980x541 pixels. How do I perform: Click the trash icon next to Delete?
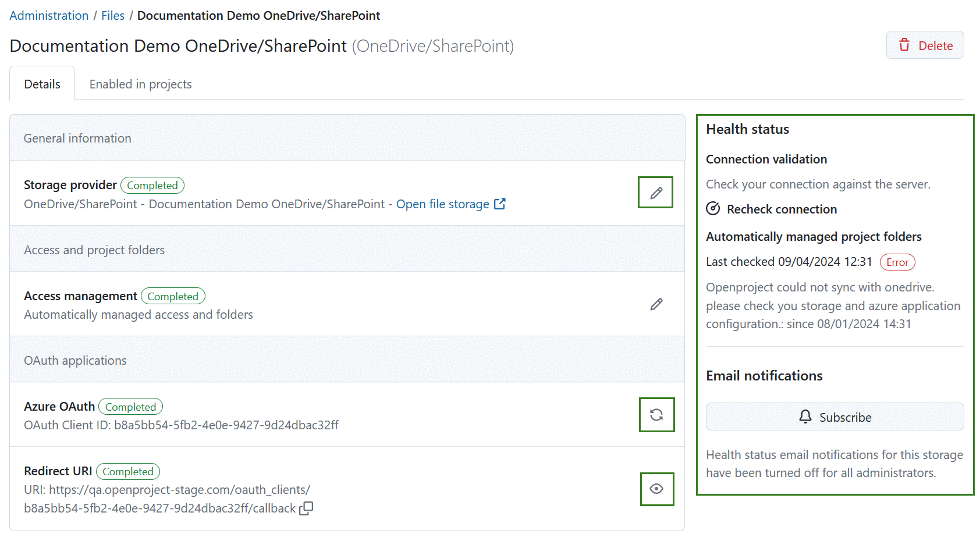[905, 45]
